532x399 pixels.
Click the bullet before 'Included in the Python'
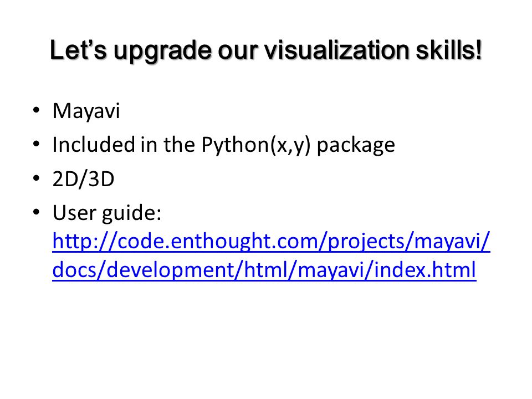click(x=37, y=145)
